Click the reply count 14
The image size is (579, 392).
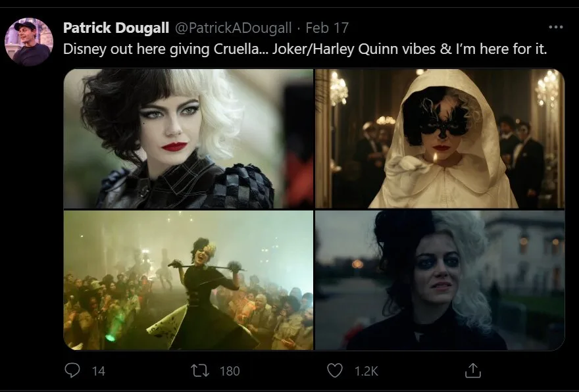coord(99,371)
